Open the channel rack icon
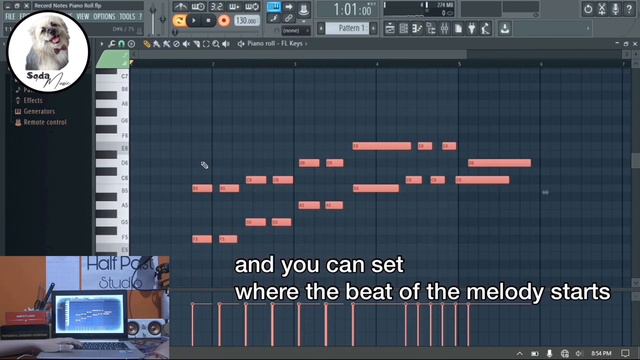The width and height of the screenshot is (640, 360). [x=403, y=29]
